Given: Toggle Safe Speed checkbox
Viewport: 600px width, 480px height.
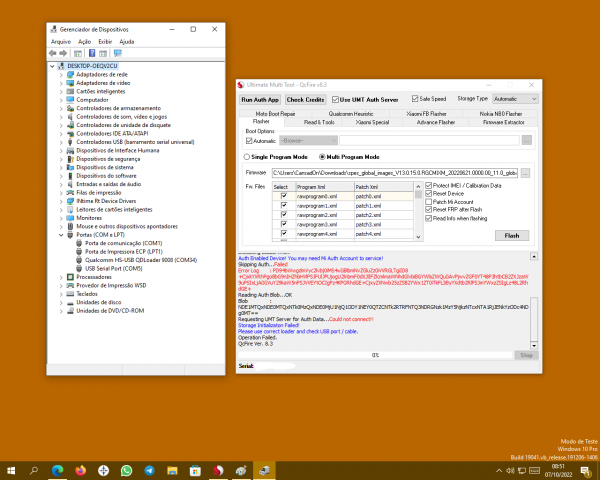Looking at the screenshot, I should pyautogui.click(x=415, y=99).
